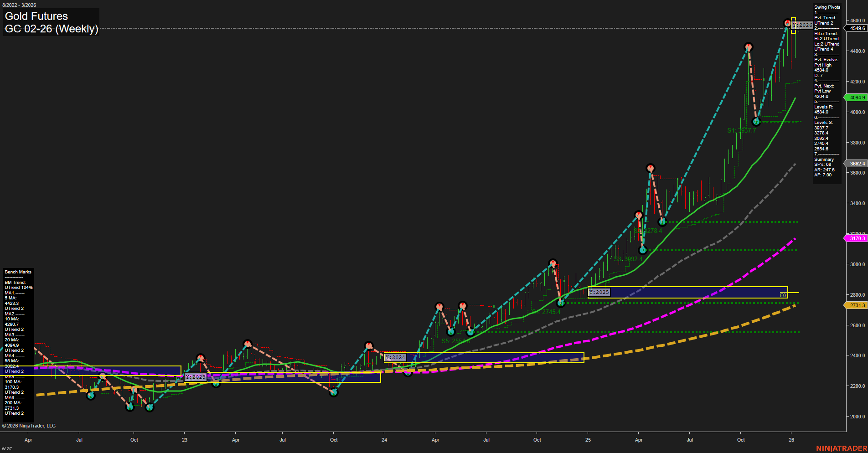Click the © 2026 NinjaTrader, LLC copyright text
This screenshot has width=868, height=453.
tap(28, 425)
